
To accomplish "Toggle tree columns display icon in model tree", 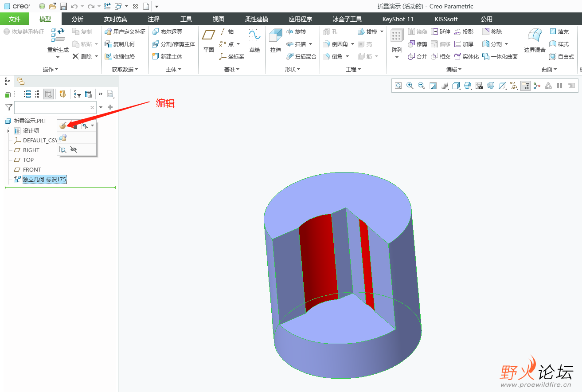I will click(48, 94).
